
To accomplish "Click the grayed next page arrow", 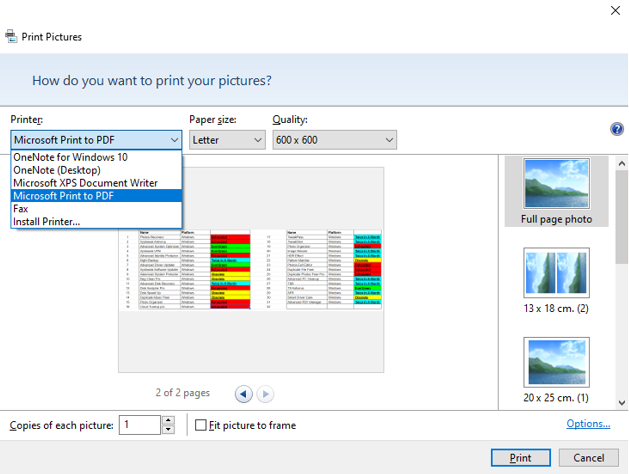I will coord(265,394).
